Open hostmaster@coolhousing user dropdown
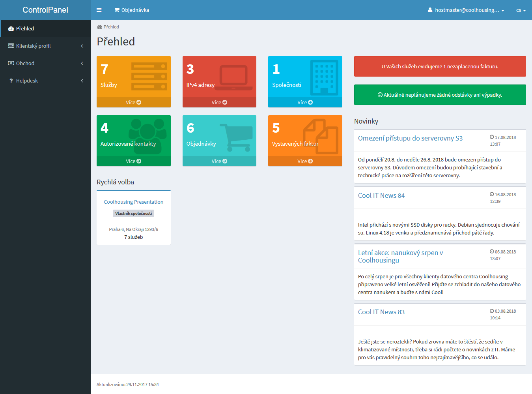Image resolution: width=532 pixels, height=394 pixels. 466,10
